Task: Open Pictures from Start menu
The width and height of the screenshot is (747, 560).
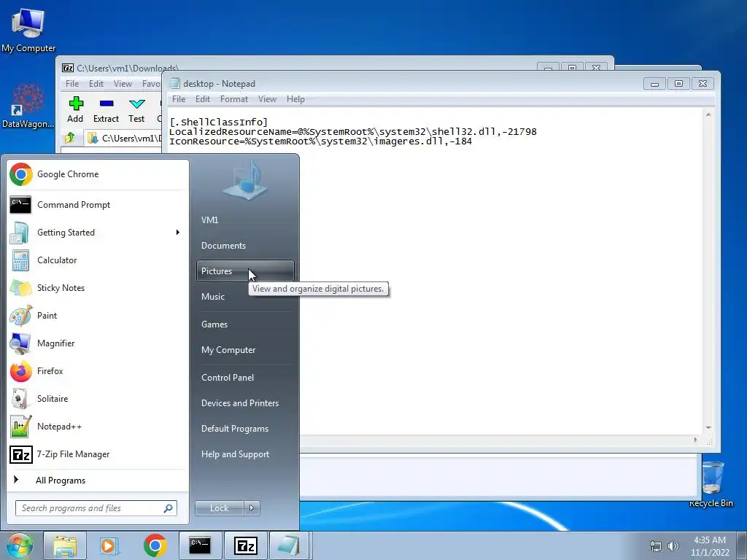Action: pyautogui.click(x=245, y=271)
